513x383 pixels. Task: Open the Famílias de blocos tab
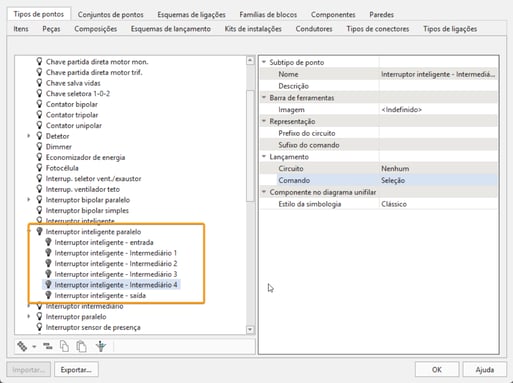pyautogui.click(x=268, y=15)
